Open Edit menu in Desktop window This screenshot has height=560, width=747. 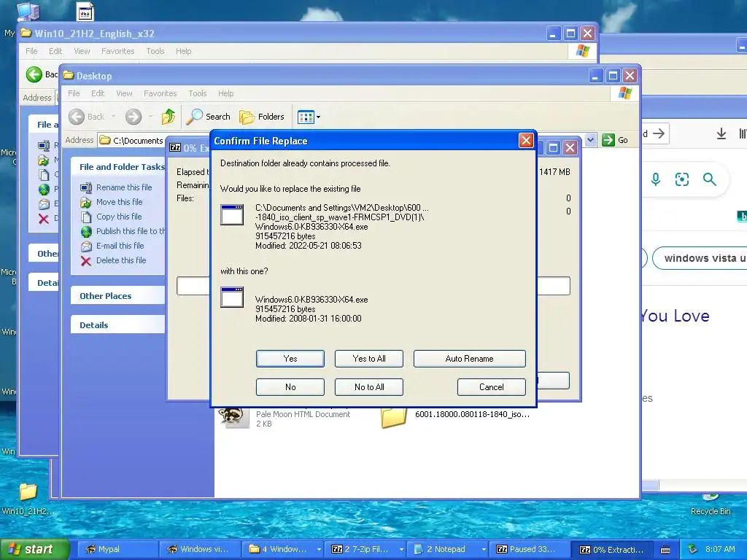tap(98, 93)
